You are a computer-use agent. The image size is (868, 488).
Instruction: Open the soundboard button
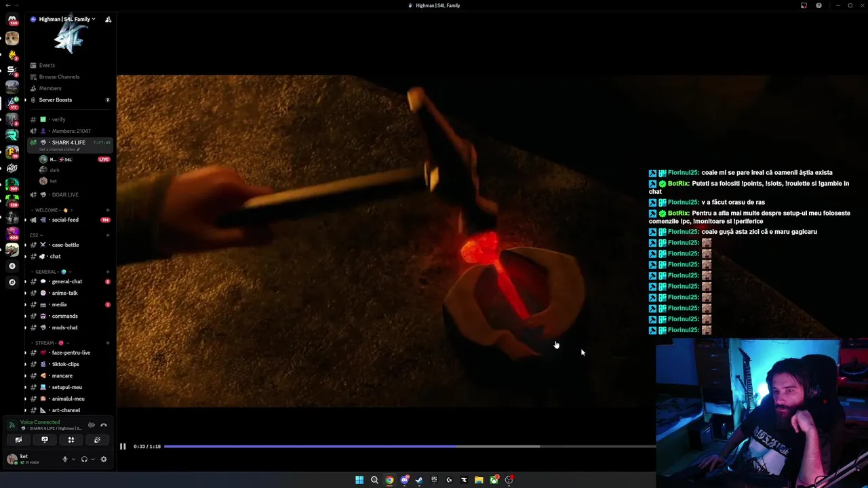(97, 440)
